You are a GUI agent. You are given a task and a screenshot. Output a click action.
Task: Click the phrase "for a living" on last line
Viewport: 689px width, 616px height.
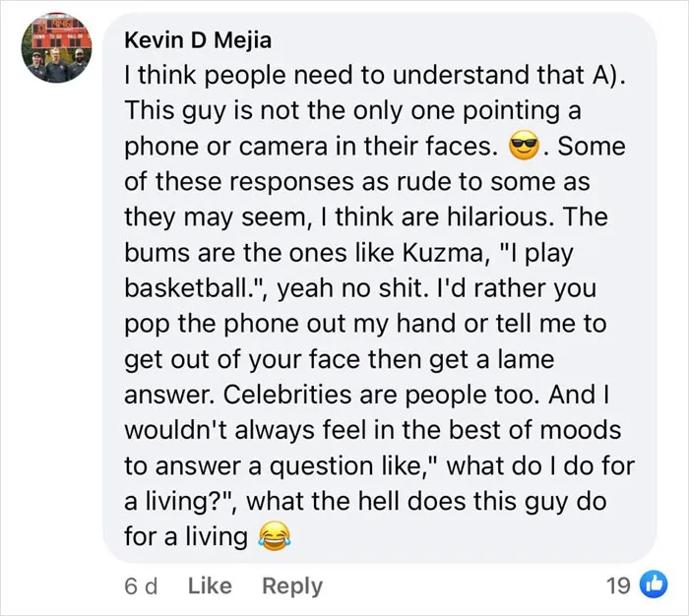pos(186,536)
